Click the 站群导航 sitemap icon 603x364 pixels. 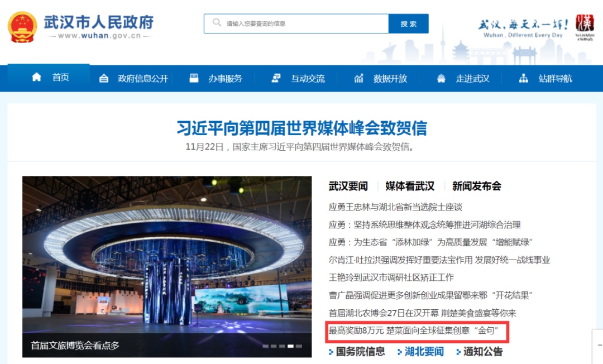(x=523, y=79)
